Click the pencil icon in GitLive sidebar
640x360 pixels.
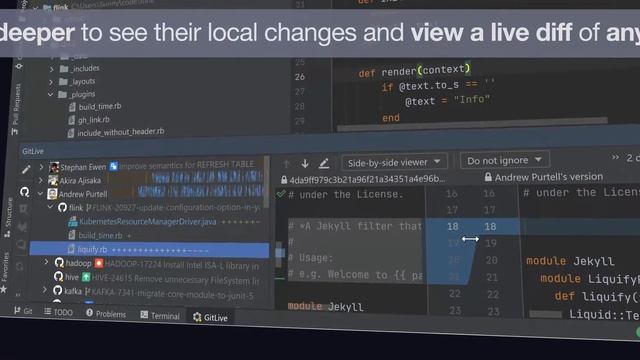click(x=26, y=169)
